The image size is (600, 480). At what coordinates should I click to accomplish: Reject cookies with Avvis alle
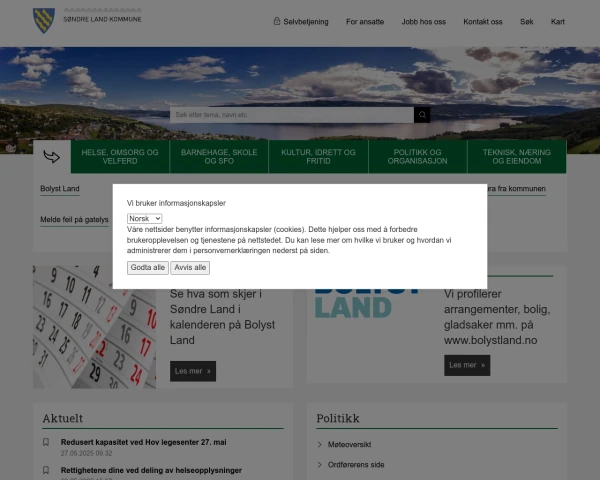pos(190,268)
